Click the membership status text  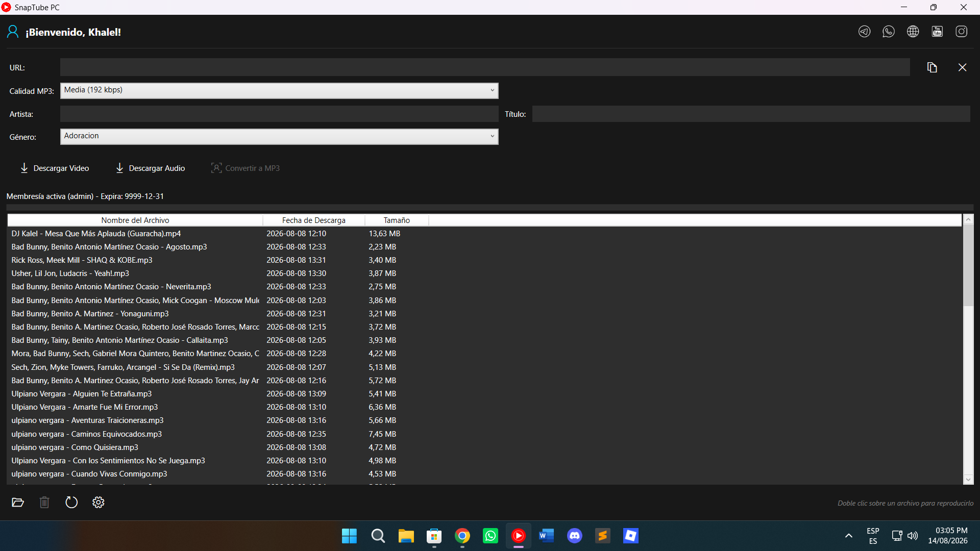coord(85,196)
